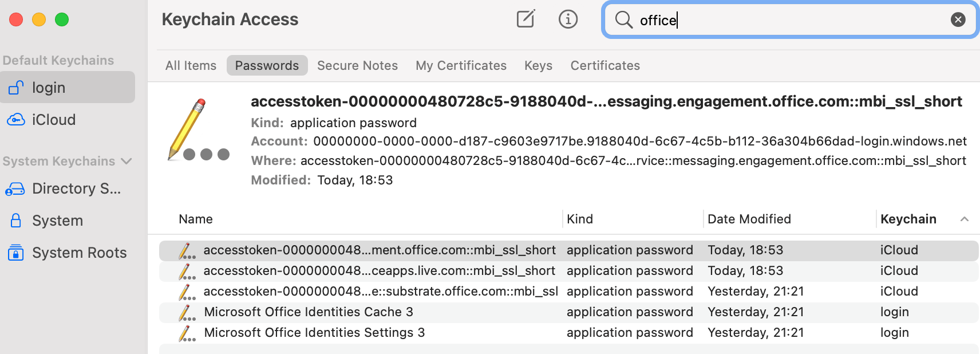This screenshot has width=980, height=354.
Task: Collapse the System Keychains section chevron
Action: pos(127,162)
